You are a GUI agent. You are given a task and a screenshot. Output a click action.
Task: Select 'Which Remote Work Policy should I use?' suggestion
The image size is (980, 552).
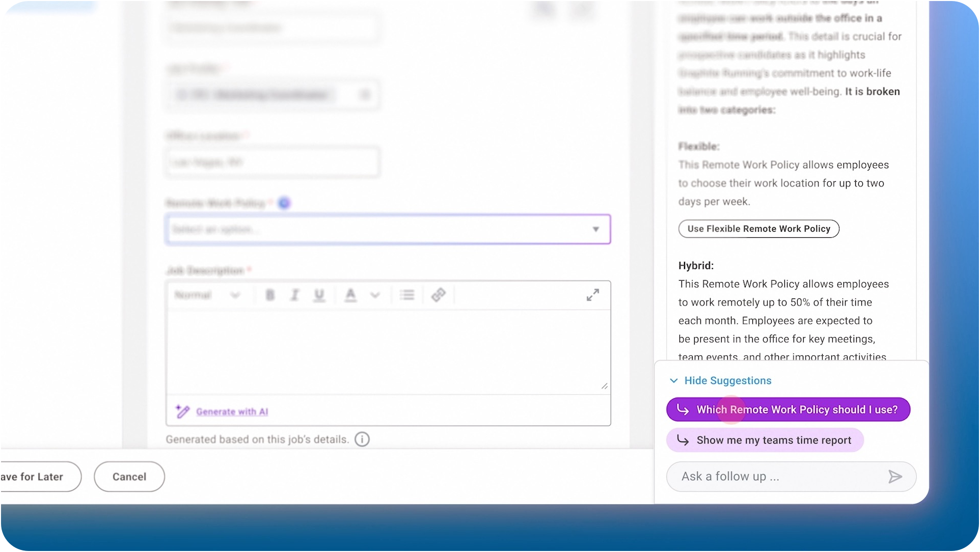[x=788, y=409]
